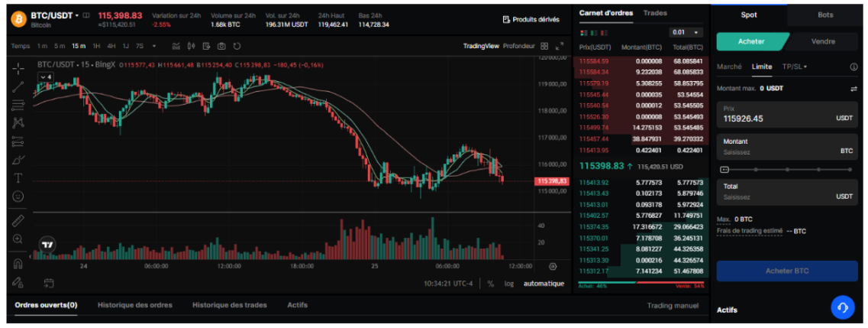The image size is (868, 328).
Task: Select the pattern drawing tool
Action: coord(18,122)
